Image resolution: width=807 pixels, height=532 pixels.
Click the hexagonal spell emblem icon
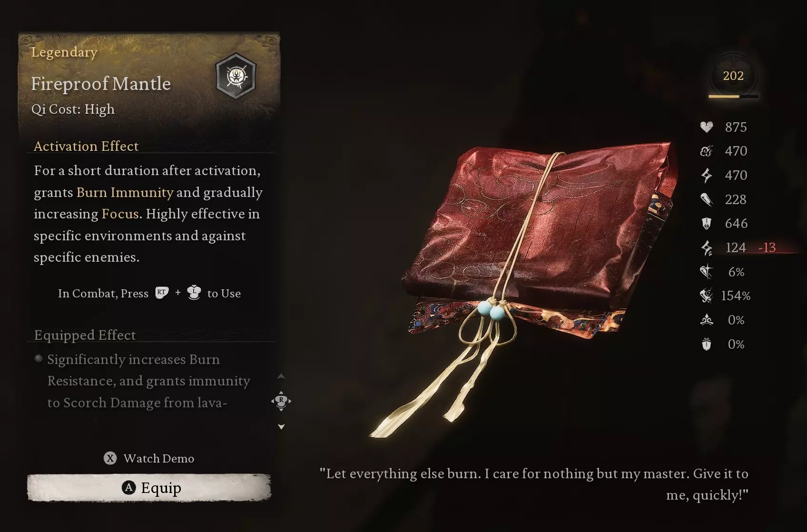[236, 76]
